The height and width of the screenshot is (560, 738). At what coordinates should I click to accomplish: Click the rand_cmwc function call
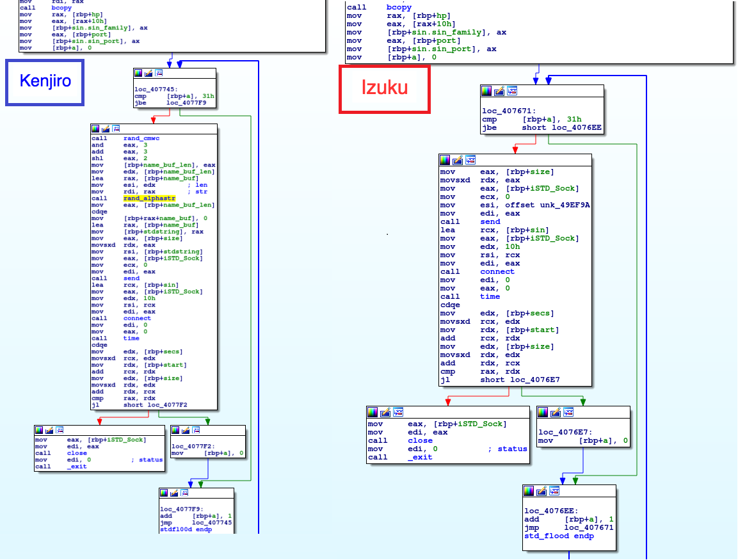141,138
